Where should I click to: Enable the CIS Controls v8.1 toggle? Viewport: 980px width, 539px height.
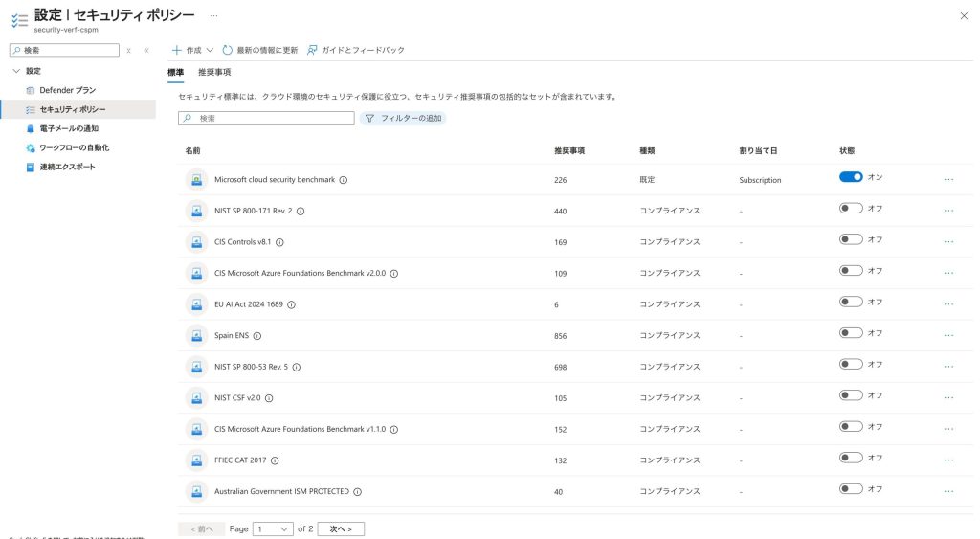click(x=851, y=239)
